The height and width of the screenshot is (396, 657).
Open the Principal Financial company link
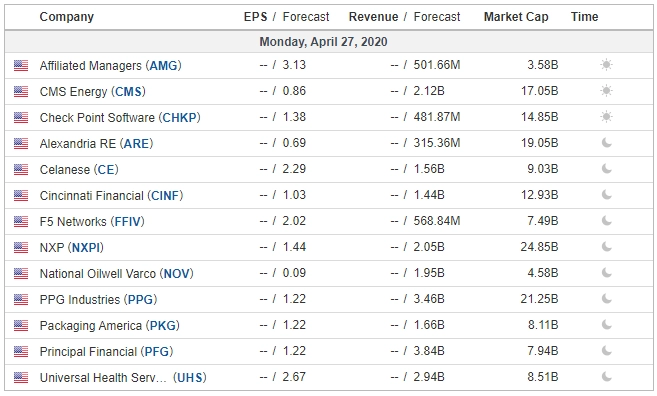88,352
